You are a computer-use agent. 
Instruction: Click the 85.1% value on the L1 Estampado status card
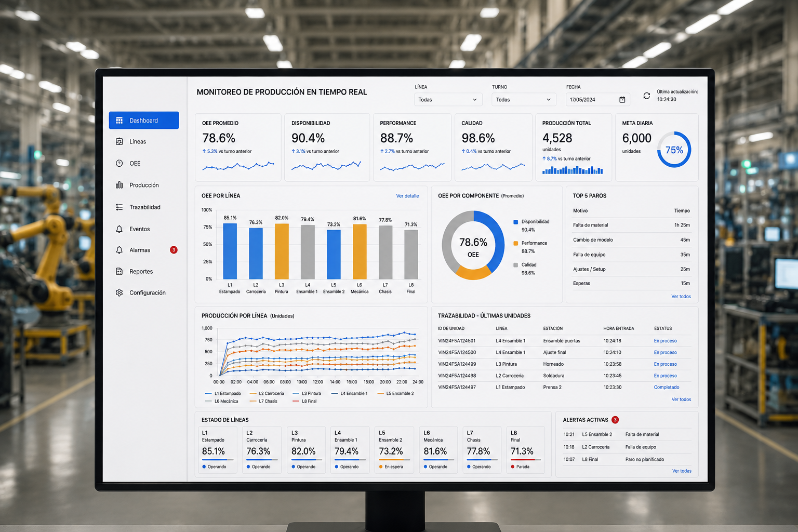point(213,451)
